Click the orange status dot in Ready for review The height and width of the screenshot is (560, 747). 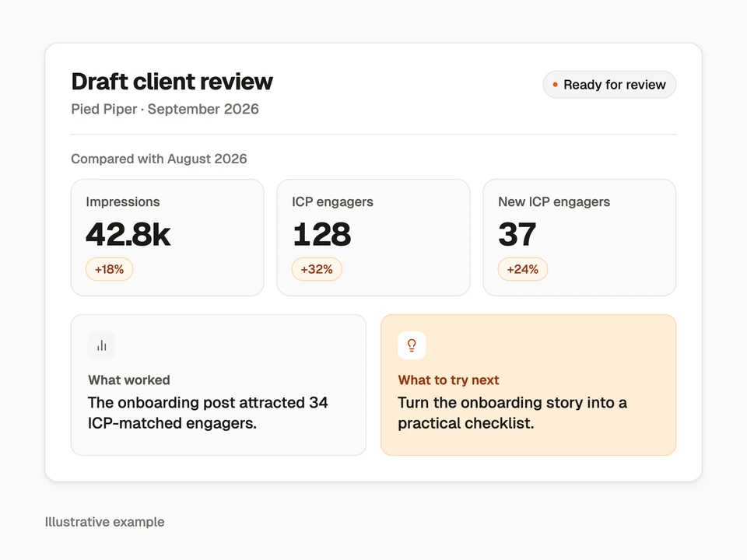tap(555, 85)
